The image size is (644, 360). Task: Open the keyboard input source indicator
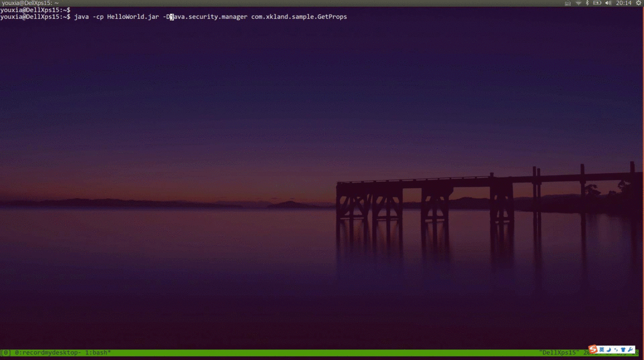pyautogui.click(x=568, y=3)
